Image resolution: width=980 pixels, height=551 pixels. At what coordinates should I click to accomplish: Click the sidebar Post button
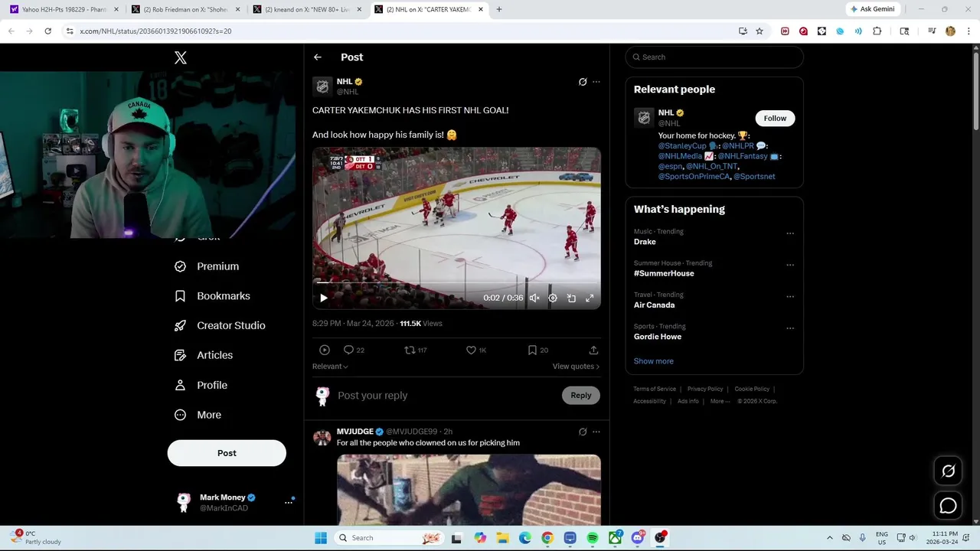click(227, 453)
